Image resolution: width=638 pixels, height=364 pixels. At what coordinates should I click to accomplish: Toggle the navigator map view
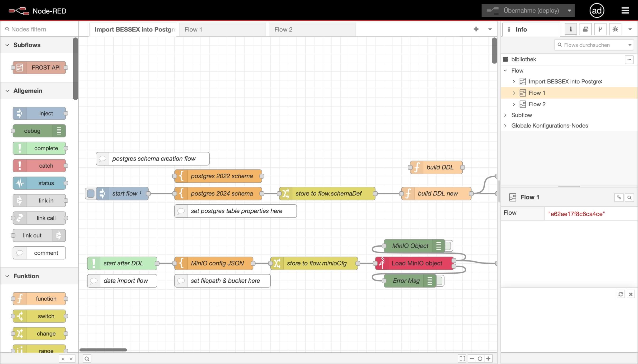tap(462, 358)
